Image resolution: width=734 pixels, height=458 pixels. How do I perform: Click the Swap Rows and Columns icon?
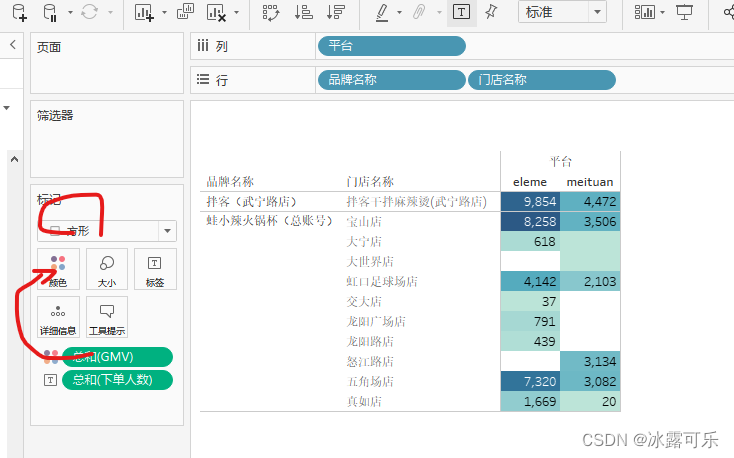pyautogui.click(x=271, y=13)
